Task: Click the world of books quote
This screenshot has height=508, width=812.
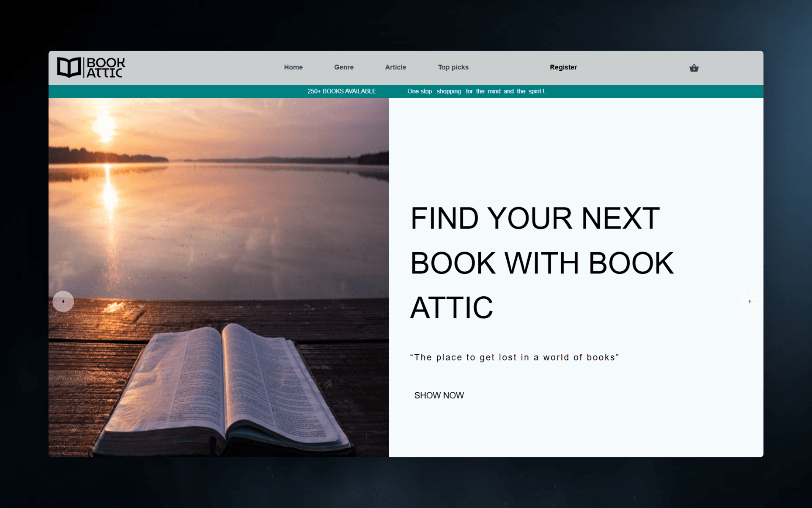Action: [x=514, y=357]
